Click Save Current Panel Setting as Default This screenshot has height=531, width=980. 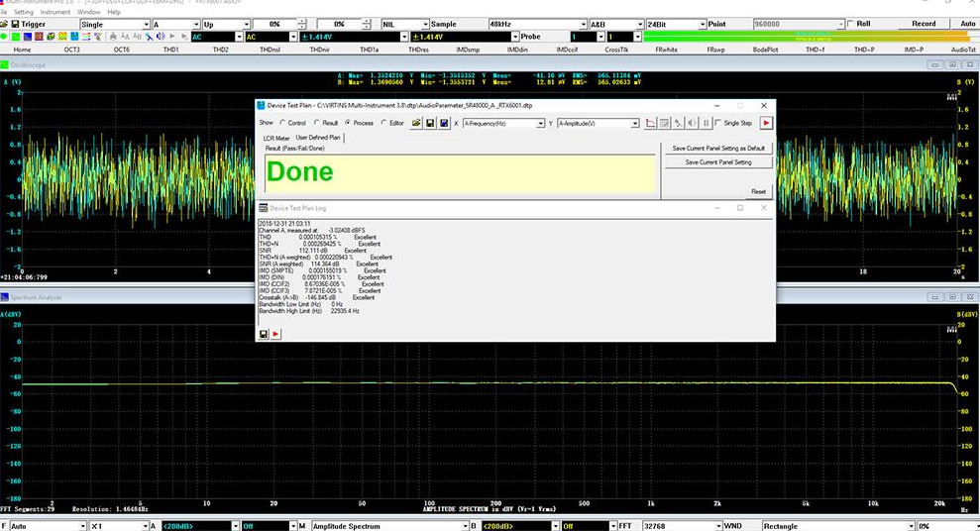[x=717, y=148]
